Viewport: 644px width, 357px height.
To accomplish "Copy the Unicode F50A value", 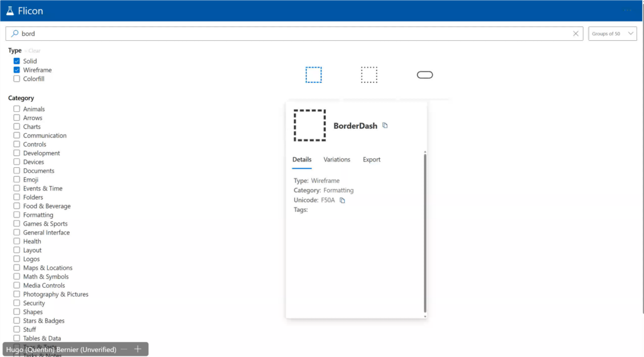I will pyautogui.click(x=343, y=200).
